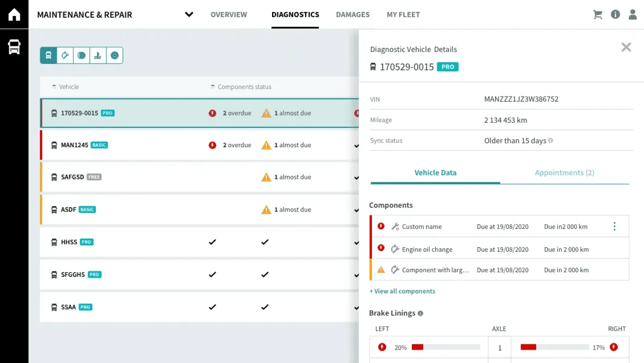The image size is (644, 363).
Task: Open the shopping cart
Action: point(598,14)
